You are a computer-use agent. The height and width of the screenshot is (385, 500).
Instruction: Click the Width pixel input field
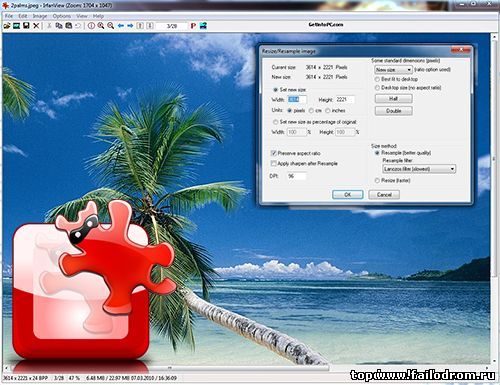297,99
